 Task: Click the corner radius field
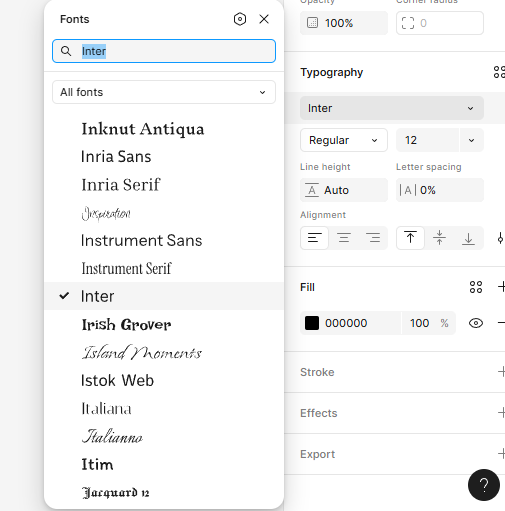[x=440, y=23]
